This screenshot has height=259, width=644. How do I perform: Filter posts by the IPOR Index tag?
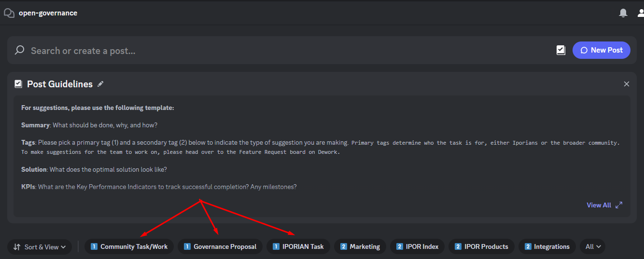tap(418, 246)
